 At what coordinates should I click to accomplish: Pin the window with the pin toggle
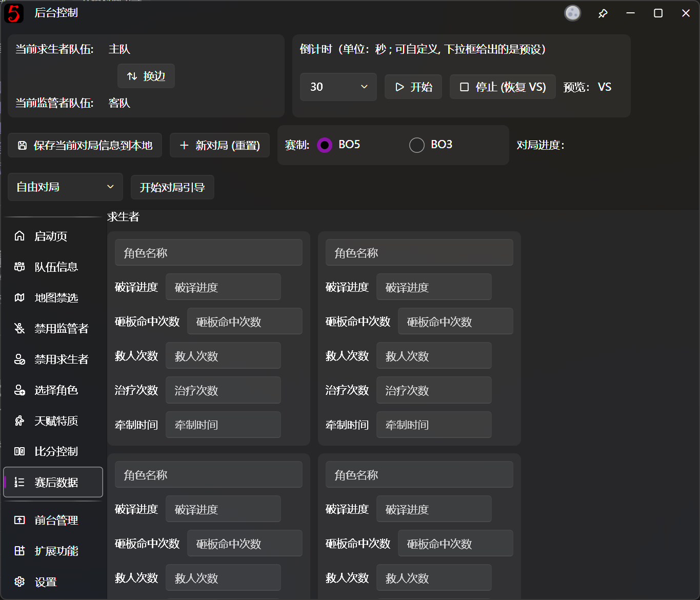pos(603,13)
